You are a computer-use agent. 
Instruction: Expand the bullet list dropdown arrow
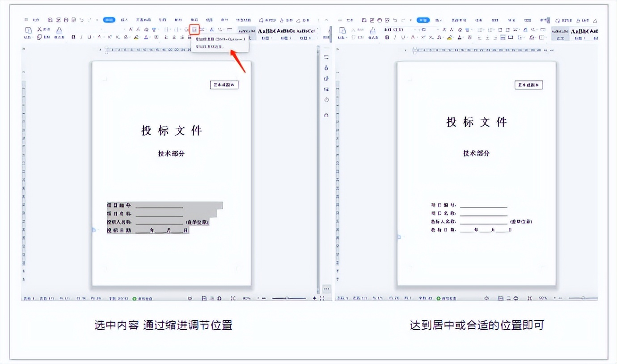click(170, 29)
